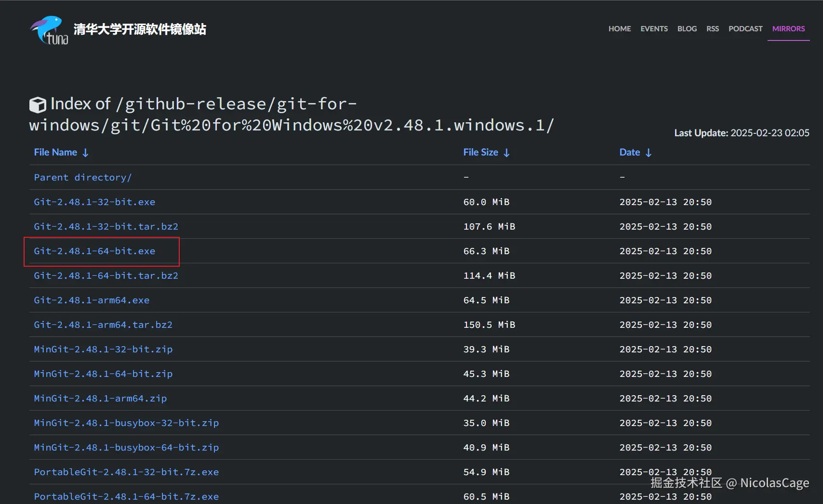Click the Last Update 2025-02-23 02:05 text
Viewport: 823px width, 504px height.
(x=742, y=133)
